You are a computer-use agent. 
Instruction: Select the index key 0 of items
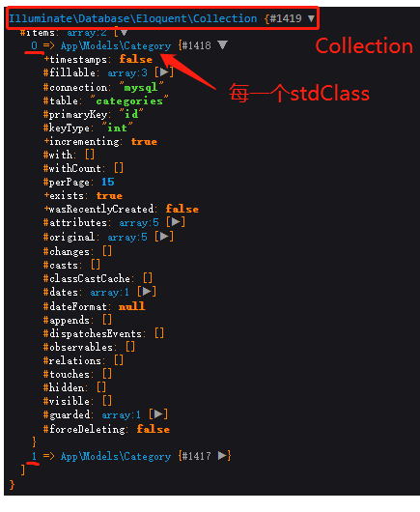point(34,45)
